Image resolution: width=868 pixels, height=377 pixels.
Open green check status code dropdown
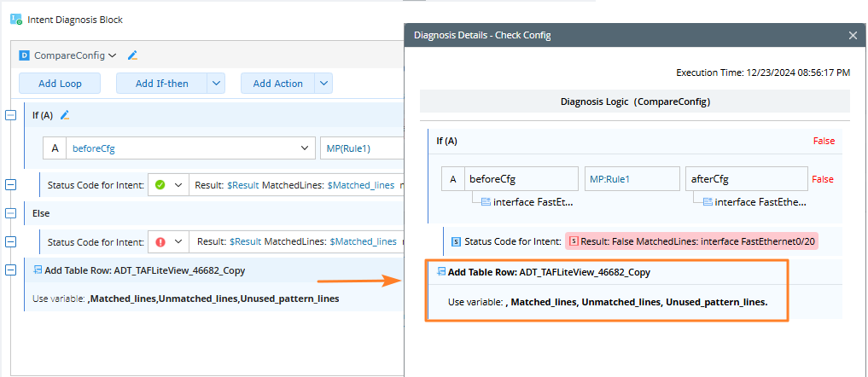(x=178, y=185)
